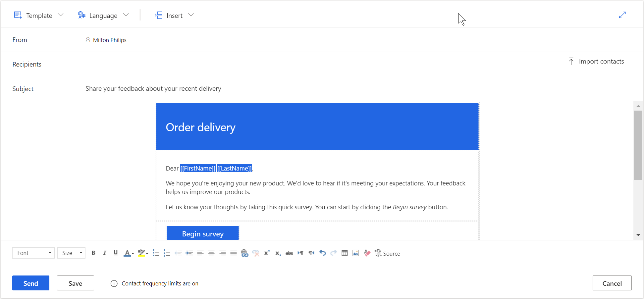This screenshot has width=644, height=299.
Task: Apply subscript formatting
Action: click(x=278, y=253)
